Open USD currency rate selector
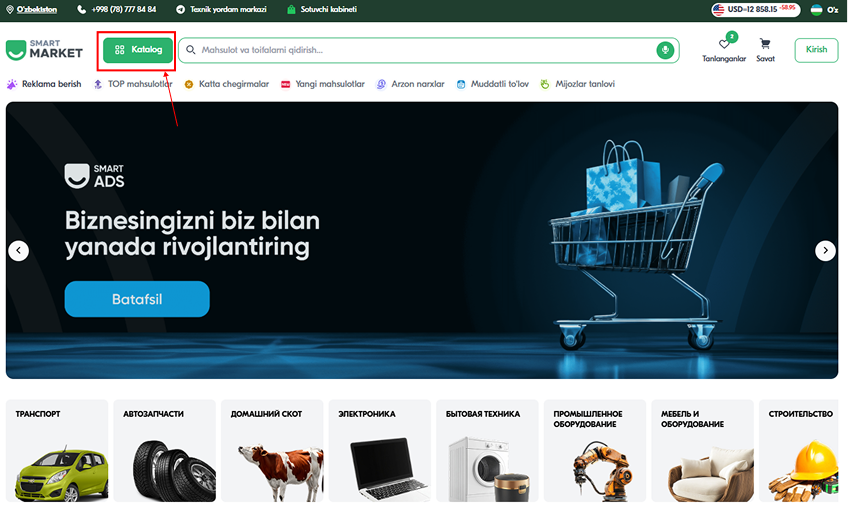The image size is (848, 512). click(756, 10)
